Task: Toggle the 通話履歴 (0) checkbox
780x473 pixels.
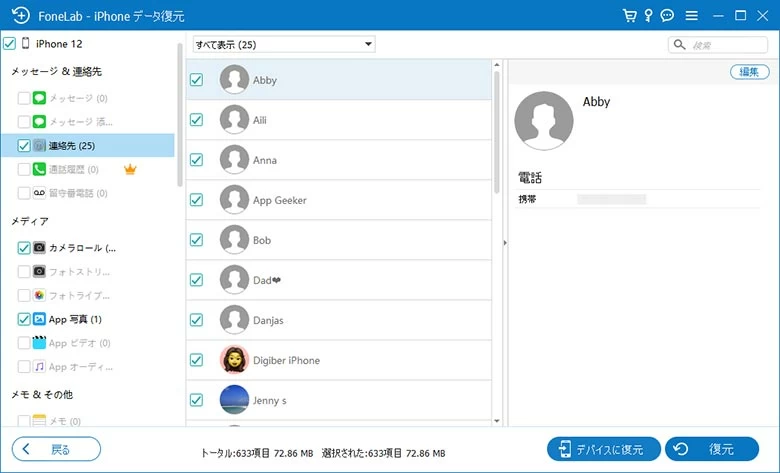Action: [24, 169]
